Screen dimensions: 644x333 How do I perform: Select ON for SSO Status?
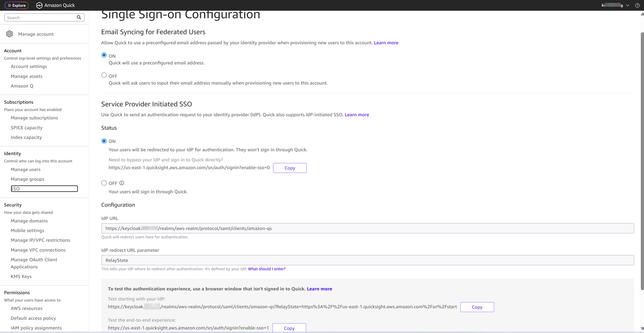104,141
